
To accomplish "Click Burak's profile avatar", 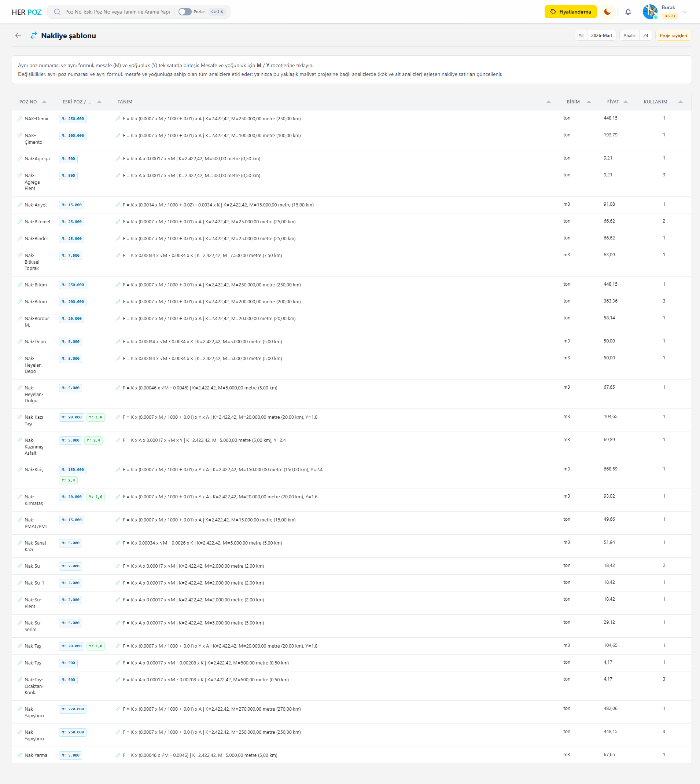I will [650, 12].
